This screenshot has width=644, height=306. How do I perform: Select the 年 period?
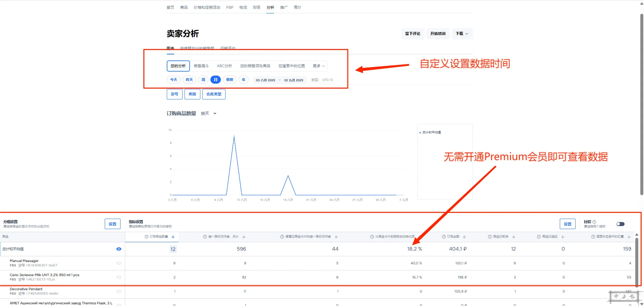coord(244,80)
